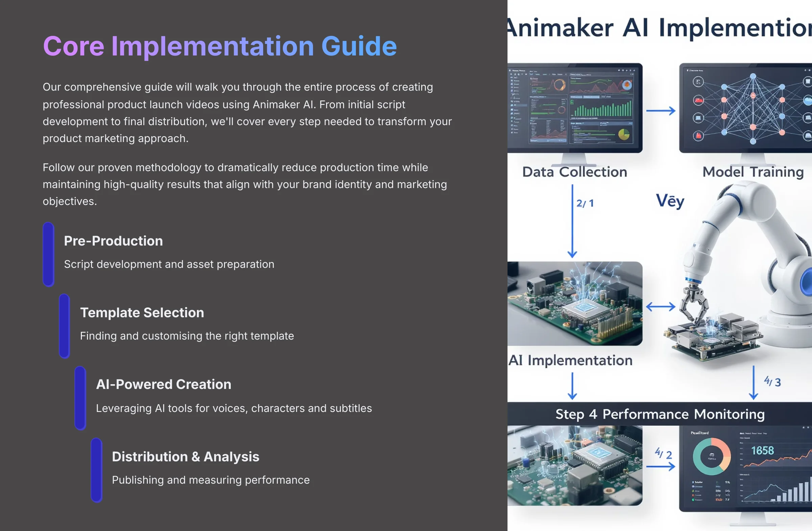Click "Publishing and measuring performance" text
Viewport: 812px width, 531px height.
point(210,480)
